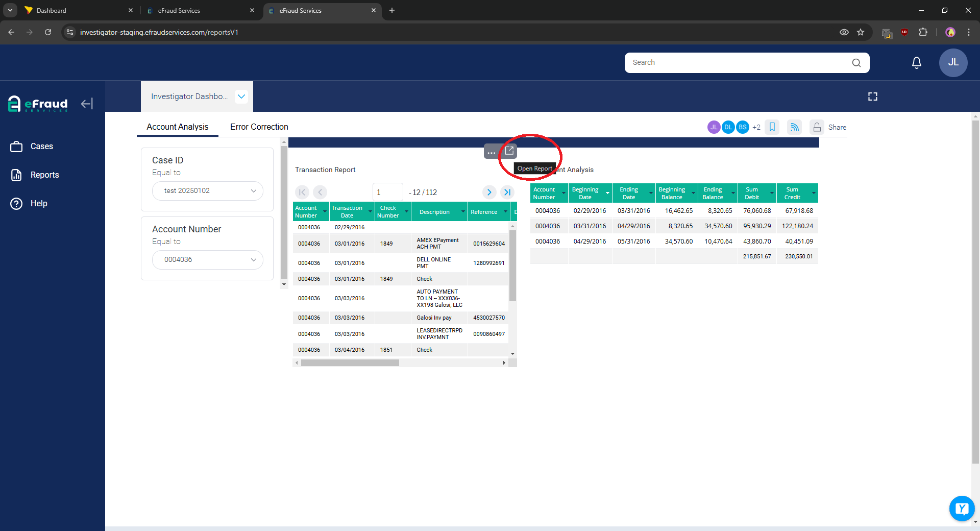
Task: Click the browser reload button
Action: click(48, 32)
